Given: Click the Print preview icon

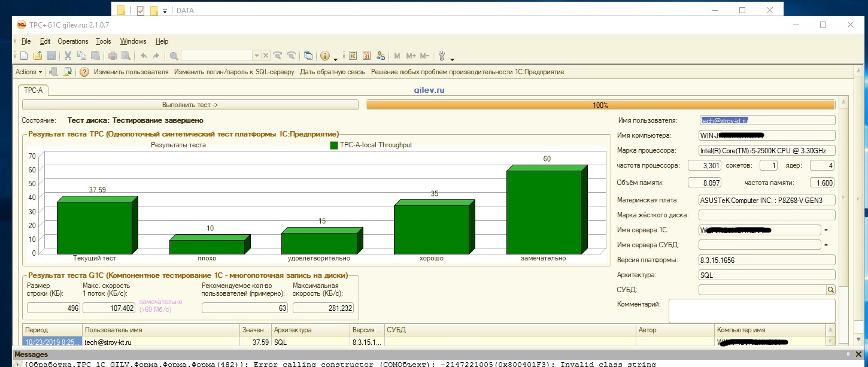Looking at the screenshot, I should click(x=126, y=56).
